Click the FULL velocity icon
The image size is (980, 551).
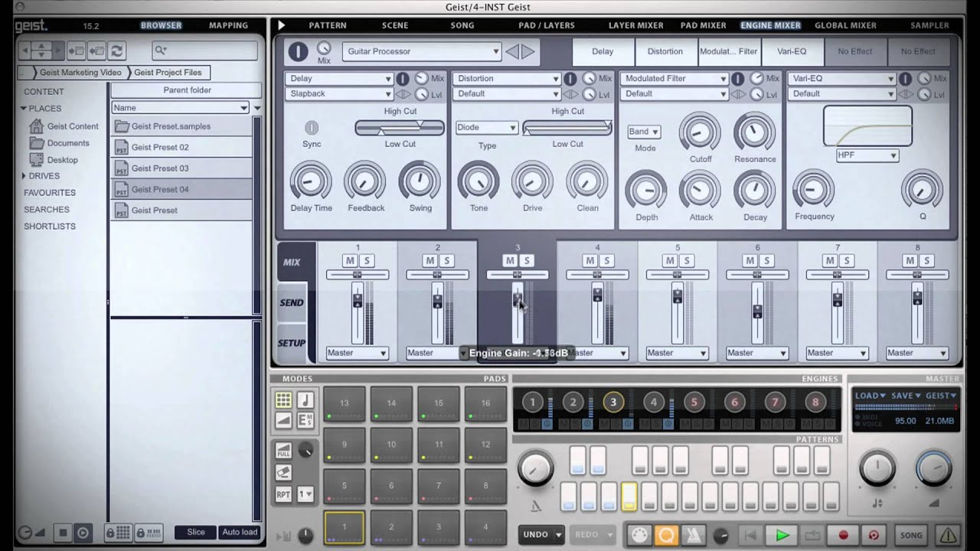(283, 450)
